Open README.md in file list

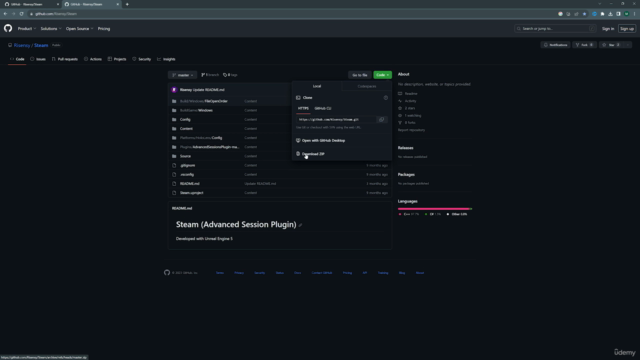pos(190,184)
